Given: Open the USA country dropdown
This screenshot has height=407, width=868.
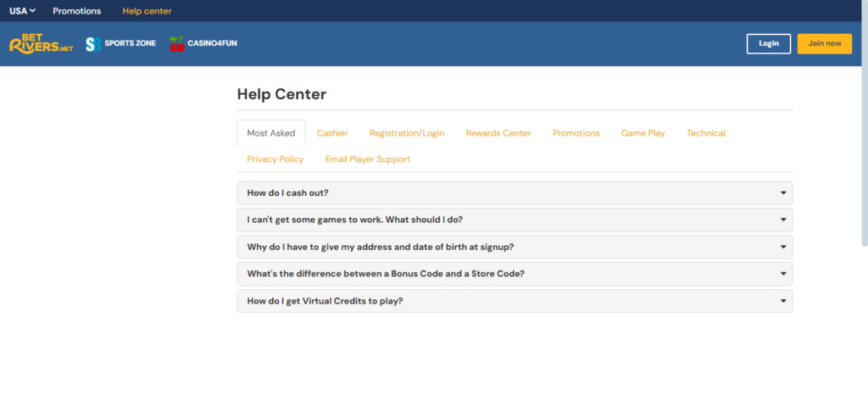Looking at the screenshot, I should tap(23, 11).
